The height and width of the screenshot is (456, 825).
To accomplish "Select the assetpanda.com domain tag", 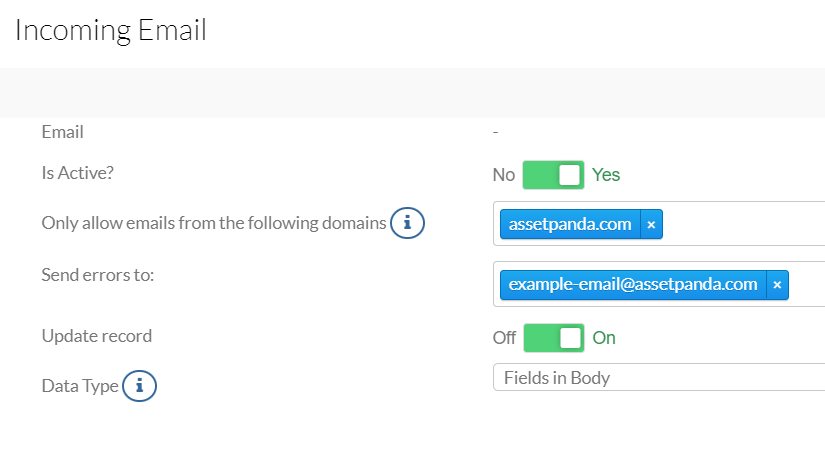I will tap(570, 225).
